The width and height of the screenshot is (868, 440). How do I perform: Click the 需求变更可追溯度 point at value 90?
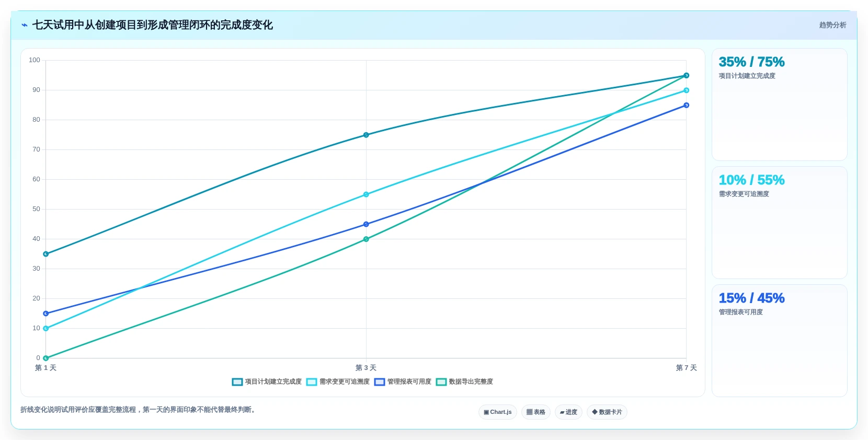click(x=687, y=90)
